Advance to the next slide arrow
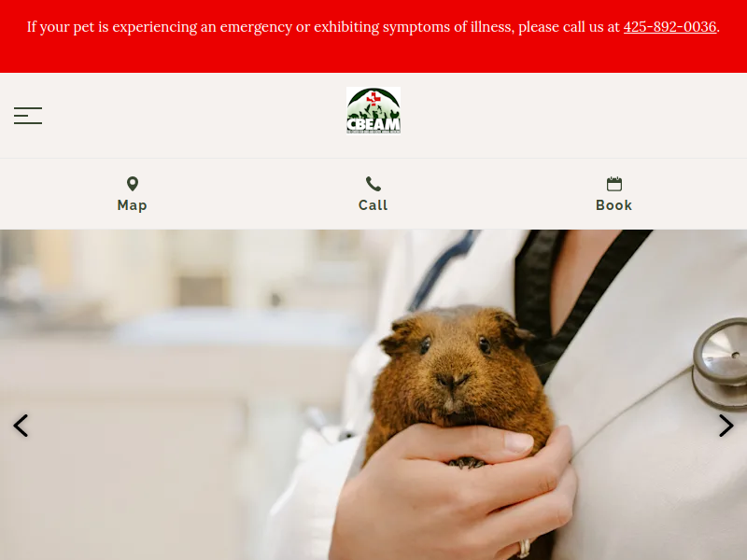 click(726, 426)
